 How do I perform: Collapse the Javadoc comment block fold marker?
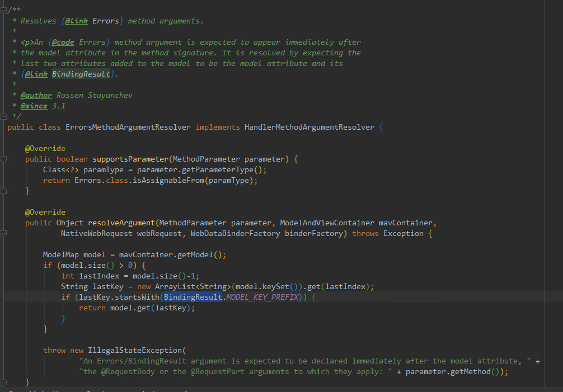tap(4, 10)
